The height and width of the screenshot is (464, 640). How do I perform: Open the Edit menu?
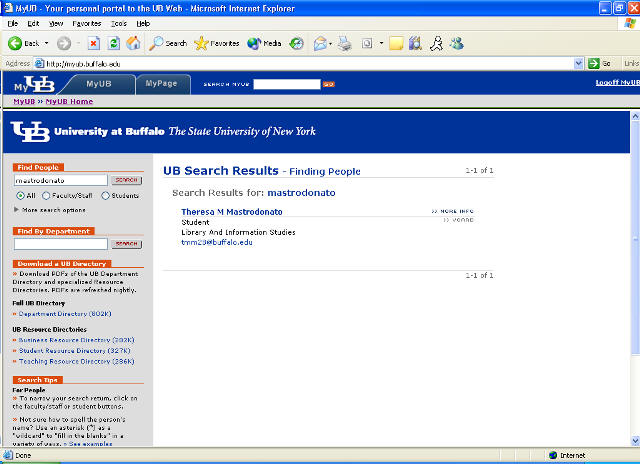33,24
